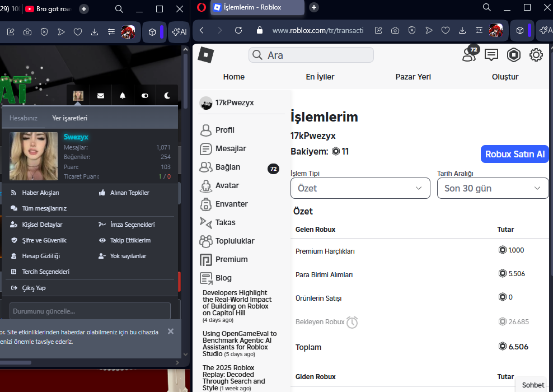Click the Durumunu güncelle status field
The image size is (553, 392).
[90, 311]
